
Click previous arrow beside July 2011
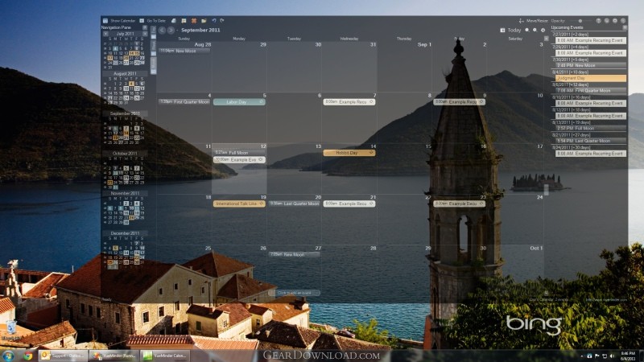point(105,34)
